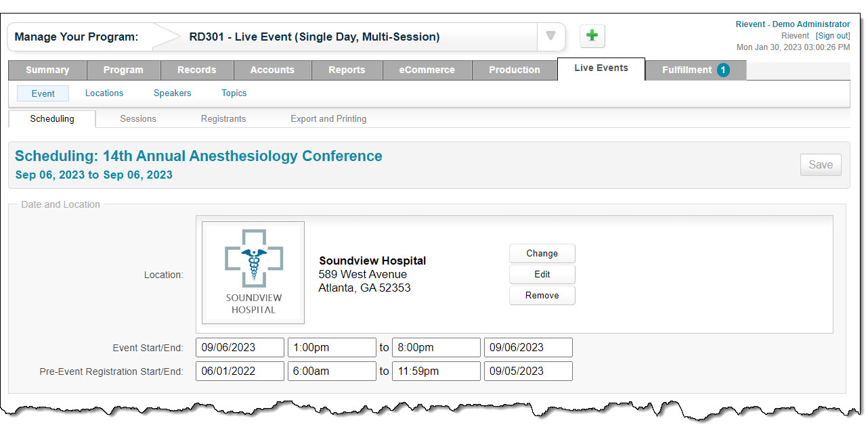Click the Remove location button
Image resolution: width=868 pixels, height=429 pixels.
(x=542, y=295)
